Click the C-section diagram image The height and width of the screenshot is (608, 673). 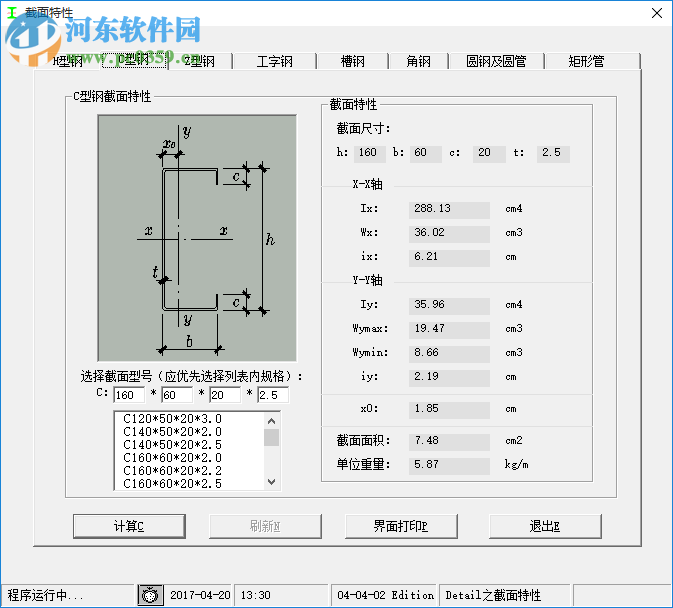coord(197,238)
